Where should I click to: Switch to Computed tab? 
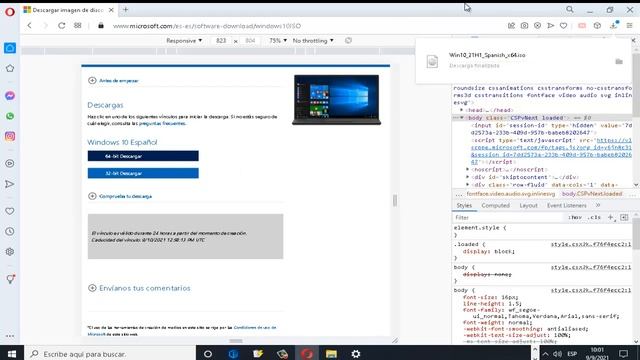pos(496,205)
